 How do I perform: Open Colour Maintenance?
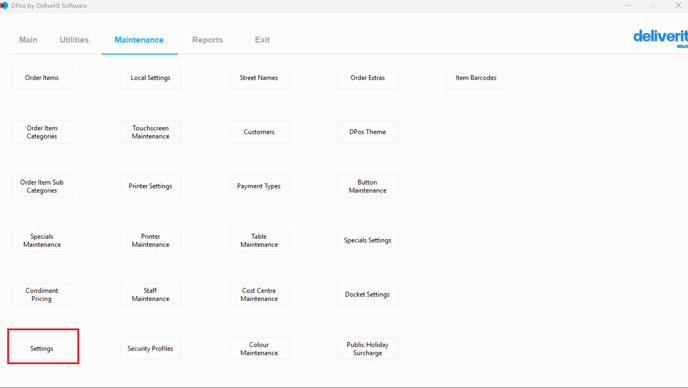tap(259, 348)
